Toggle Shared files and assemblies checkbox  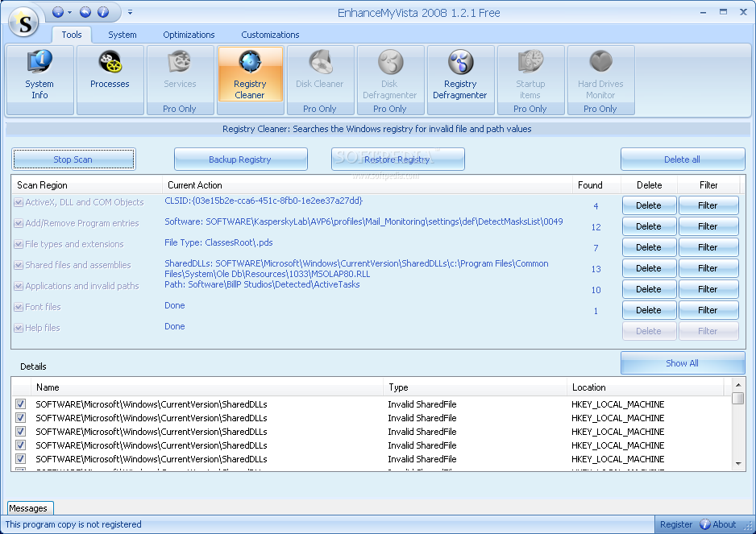click(19, 265)
